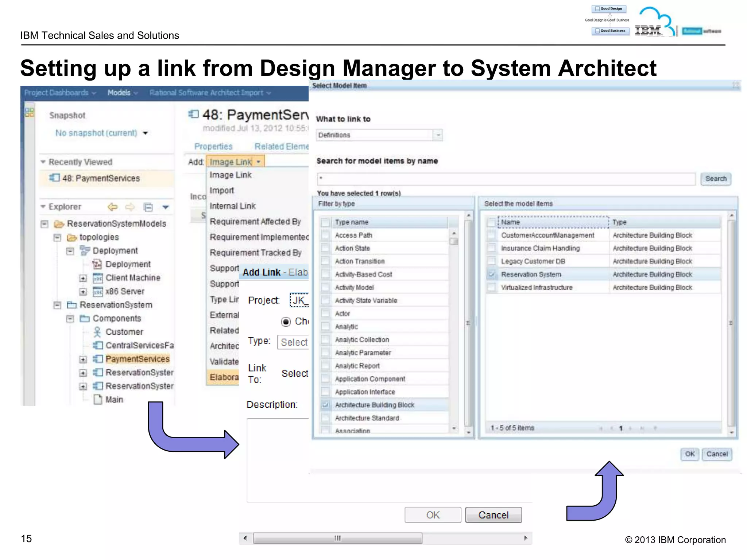Click the Type Select field in Add Link
The width and height of the screenshot is (747, 560).
293,342
